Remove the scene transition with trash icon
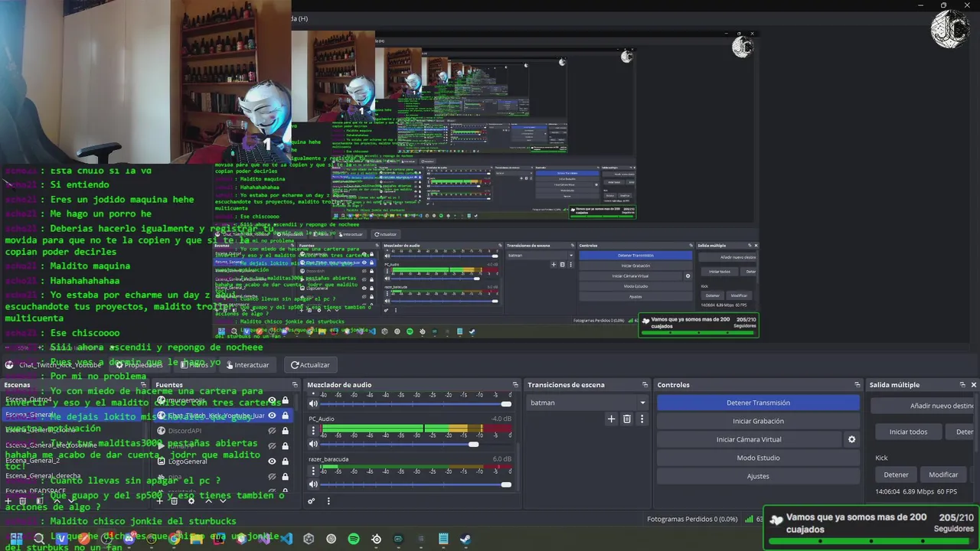This screenshot has height=551, width=980. [x=626, y=419]
